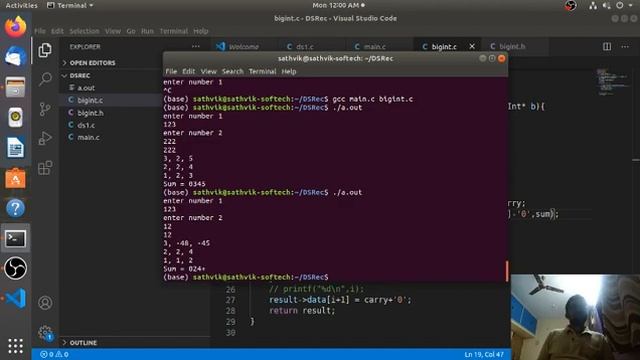
Task: Open the Terminal menu in terminal window
Action: 262,71
